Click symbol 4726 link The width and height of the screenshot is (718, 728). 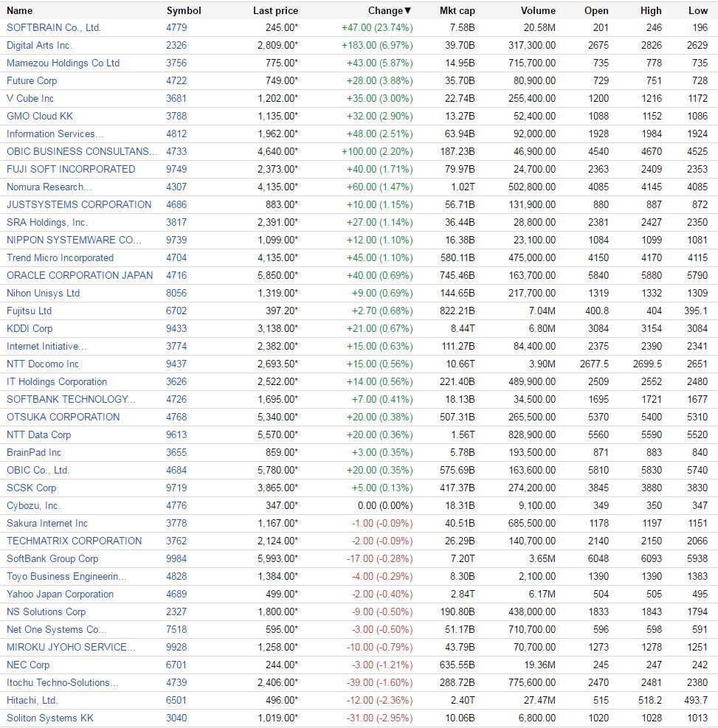[176, 399]
